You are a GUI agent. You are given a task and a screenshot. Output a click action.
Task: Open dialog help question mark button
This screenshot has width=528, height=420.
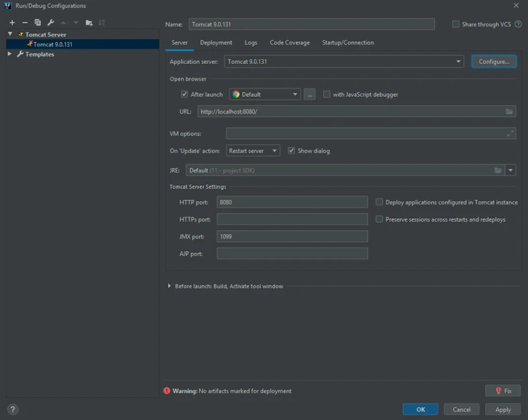point(13,409)
